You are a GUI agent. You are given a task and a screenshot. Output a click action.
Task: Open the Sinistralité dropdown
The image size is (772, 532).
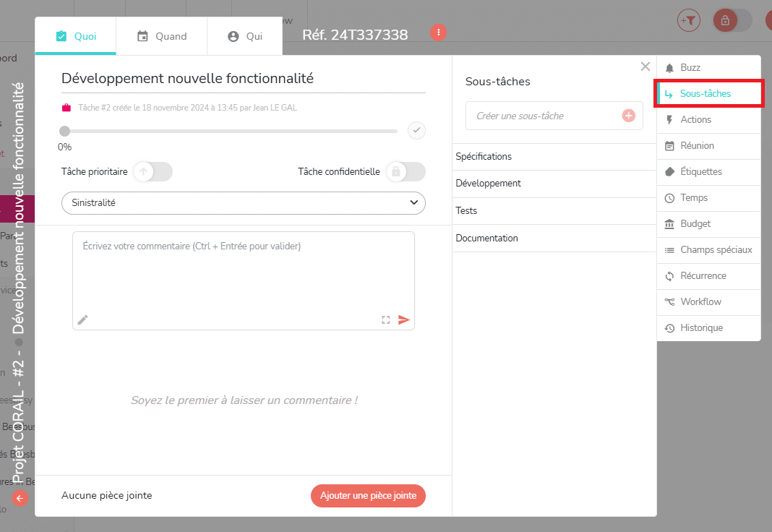(x=243, y=203)
